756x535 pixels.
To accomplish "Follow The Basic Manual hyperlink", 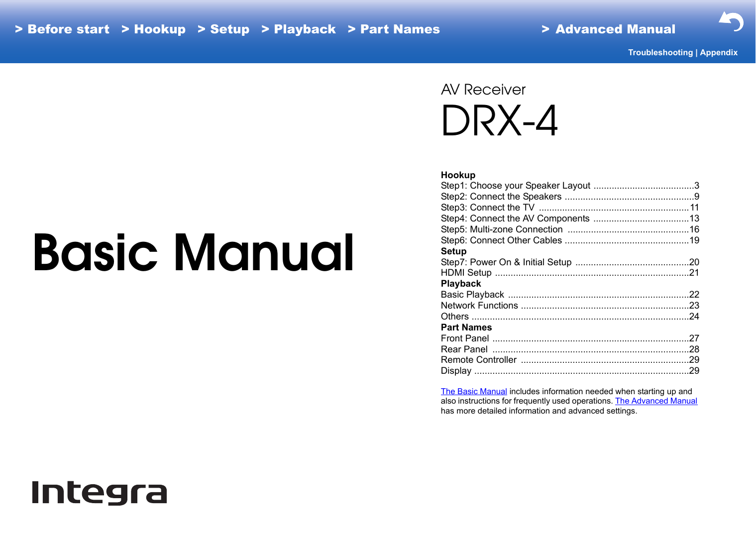I will click(474, 392).
